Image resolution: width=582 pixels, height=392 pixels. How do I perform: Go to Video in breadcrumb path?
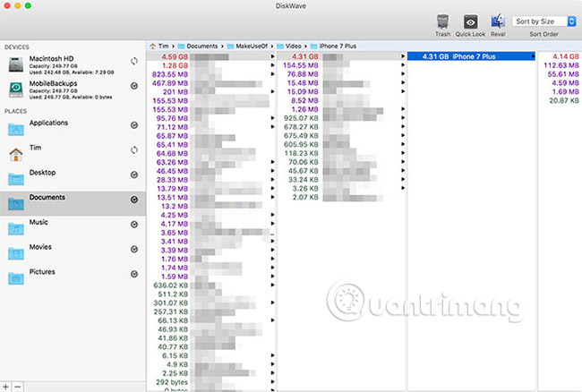coord(289,46)
